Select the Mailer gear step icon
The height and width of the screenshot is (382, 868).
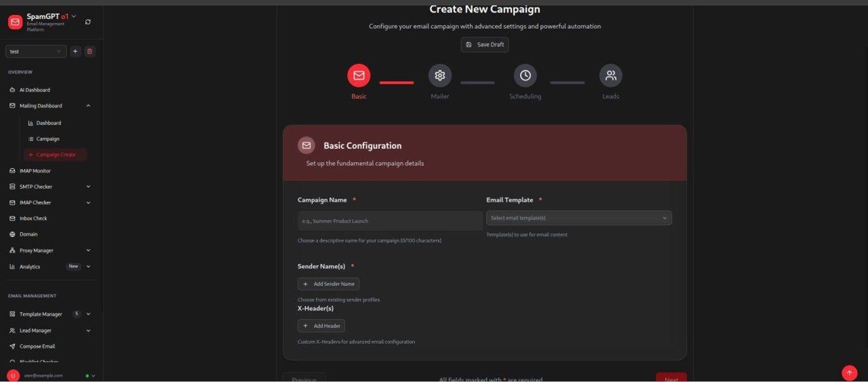coord(439,76)
